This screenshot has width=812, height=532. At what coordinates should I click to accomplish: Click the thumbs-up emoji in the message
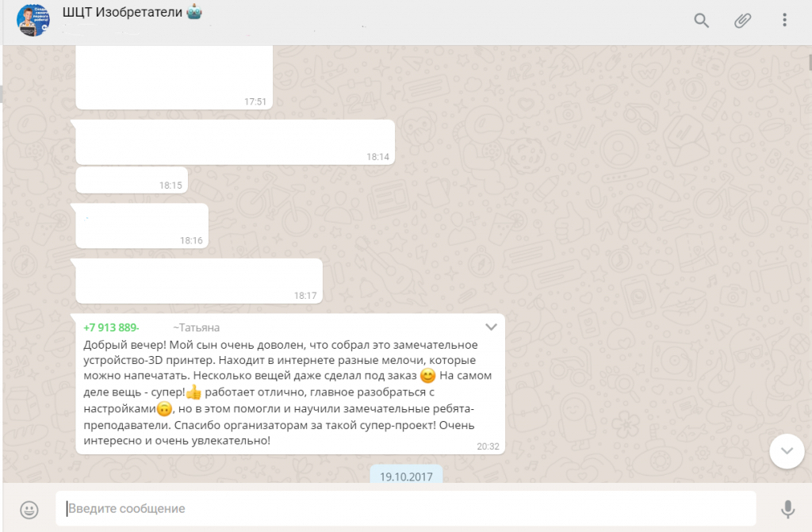click(x=193, y=392)
